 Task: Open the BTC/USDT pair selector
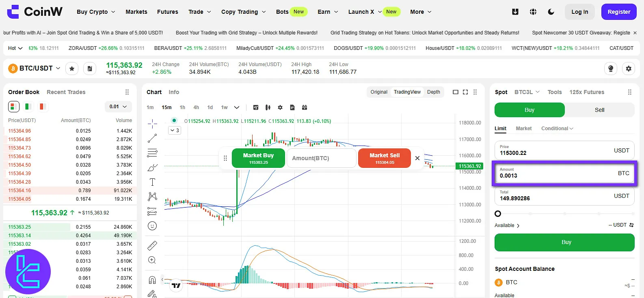(35, 69)
